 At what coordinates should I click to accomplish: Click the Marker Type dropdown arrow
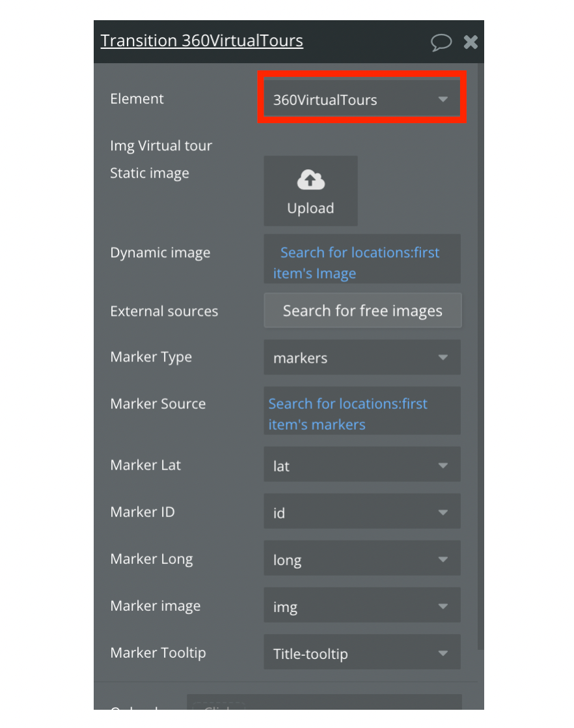coord(443,357)
